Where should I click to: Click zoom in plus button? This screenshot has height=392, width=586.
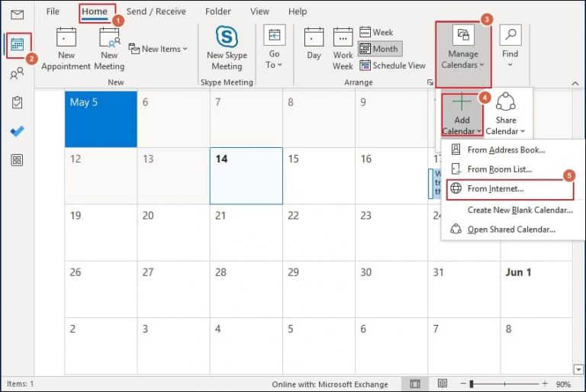[545, 384]
